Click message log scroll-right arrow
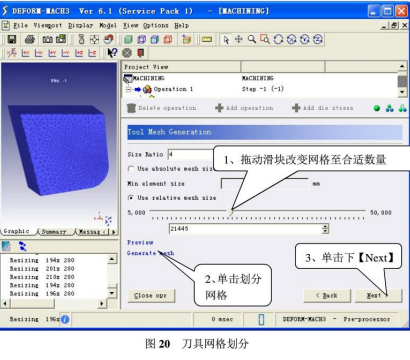Image resolution: width=410 pixels, height=360 pixels. point(102,303)
